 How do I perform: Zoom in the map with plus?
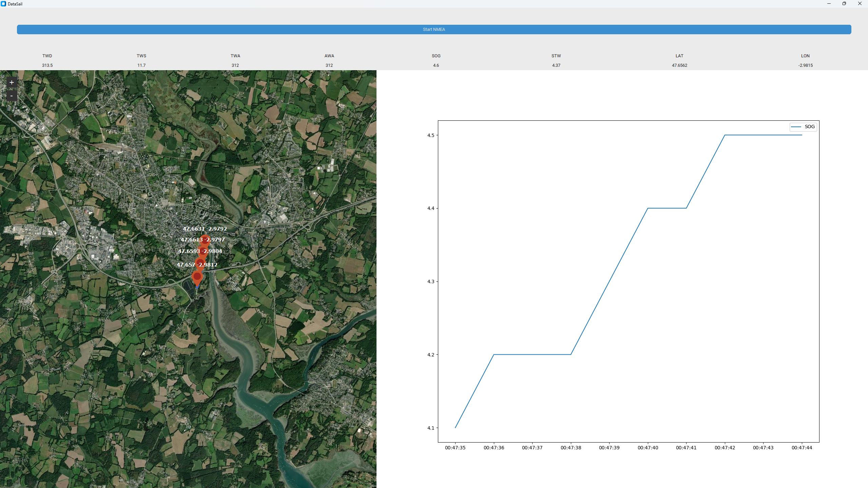(x=12, y=82)
